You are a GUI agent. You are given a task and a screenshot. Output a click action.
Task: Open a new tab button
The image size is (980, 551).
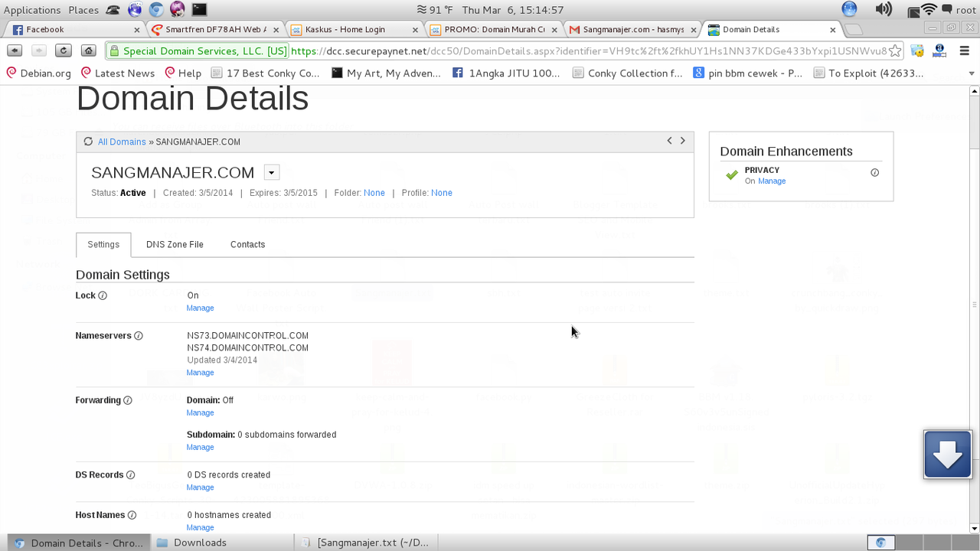tap(852, 30)
